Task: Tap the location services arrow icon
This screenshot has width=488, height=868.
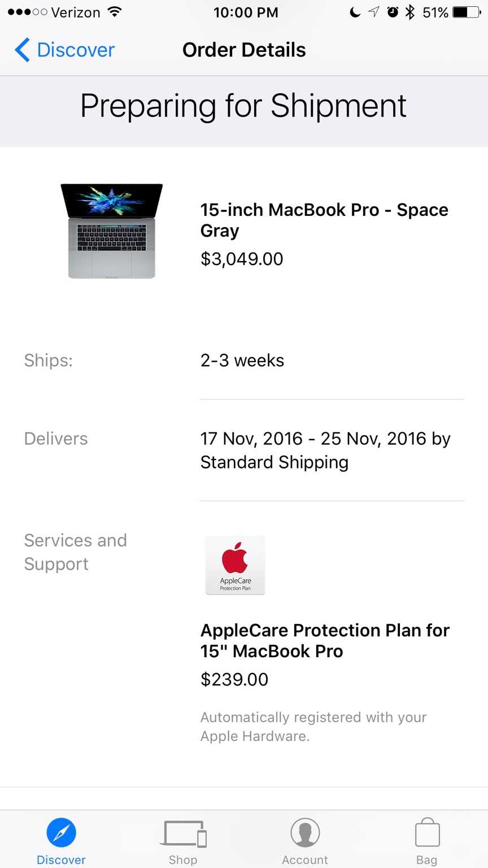Action: pyautogui.click(x=373, y=12)
